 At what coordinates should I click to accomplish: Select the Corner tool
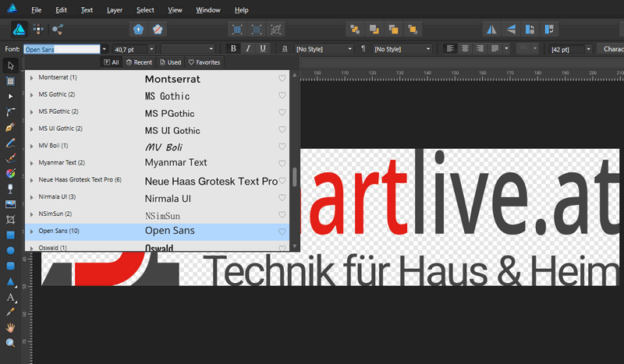pyautogui.click(x=11, y=111)
